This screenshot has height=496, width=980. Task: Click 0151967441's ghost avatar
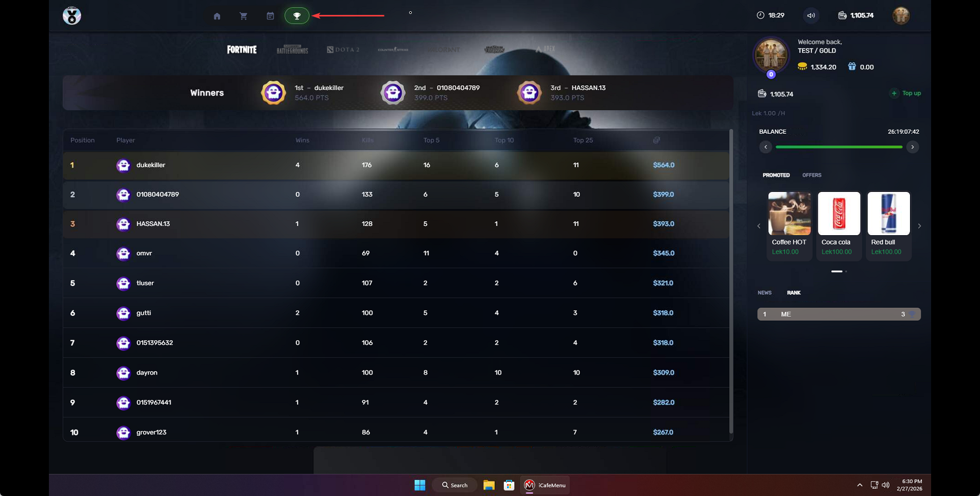123,402
